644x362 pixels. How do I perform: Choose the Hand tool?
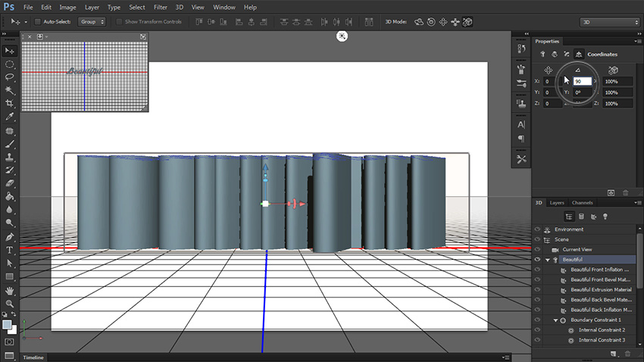tap(10, 290)
